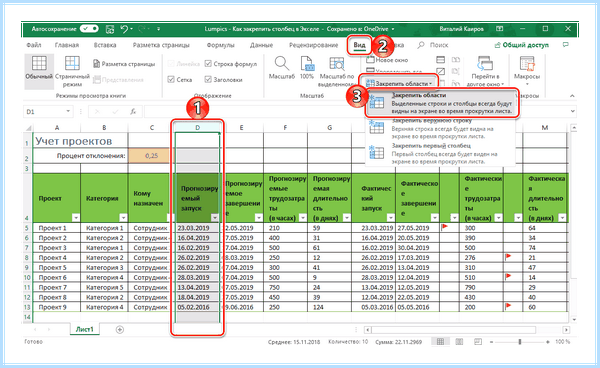This screenshot has width=600, height=368.
Task: Click the Макросы icon
Action: click(x=527, y=64)
